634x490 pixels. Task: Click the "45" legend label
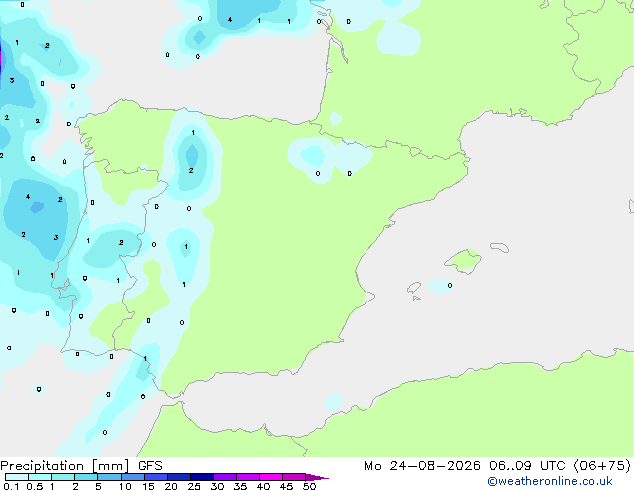286,486
